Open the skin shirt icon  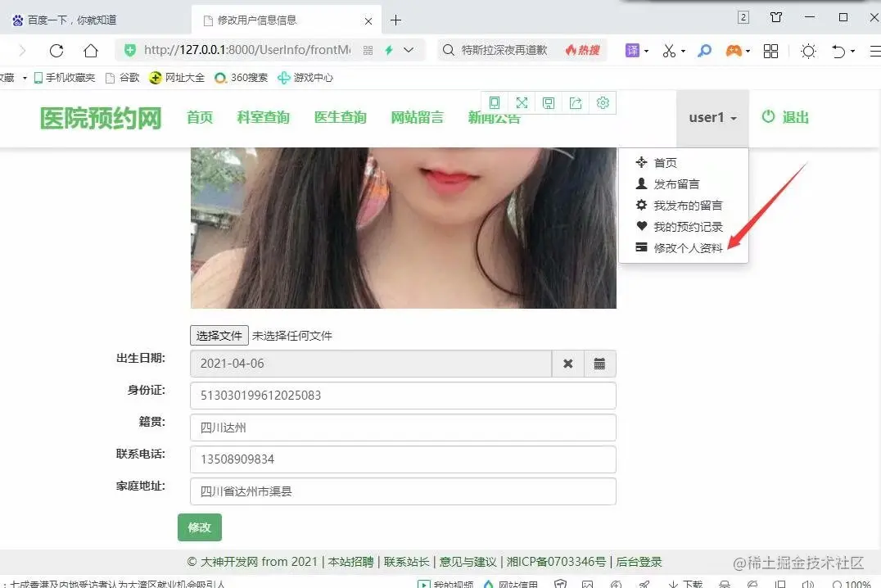point(776,17)
